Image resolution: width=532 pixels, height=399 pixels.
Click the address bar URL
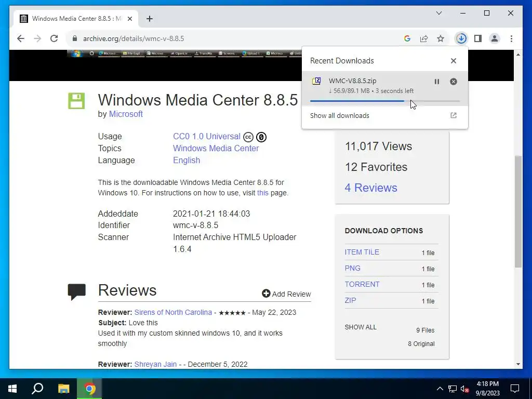(134, 38)
